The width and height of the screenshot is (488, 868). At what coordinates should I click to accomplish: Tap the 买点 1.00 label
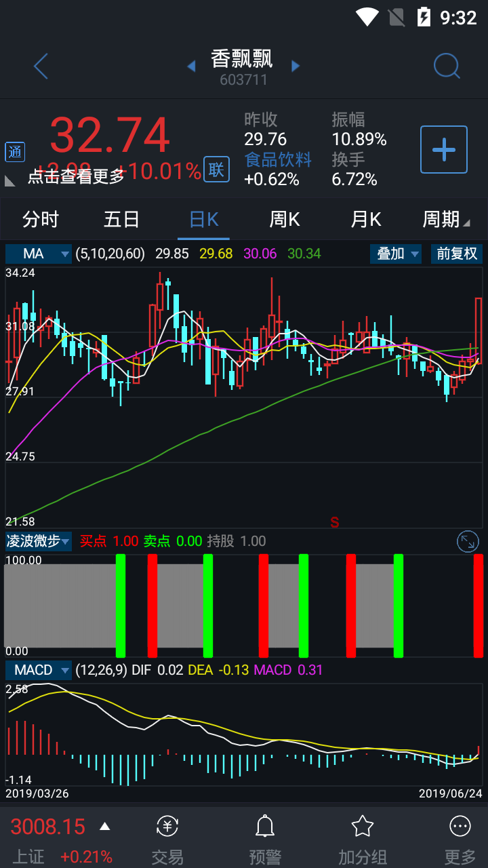tap(109, 541)
